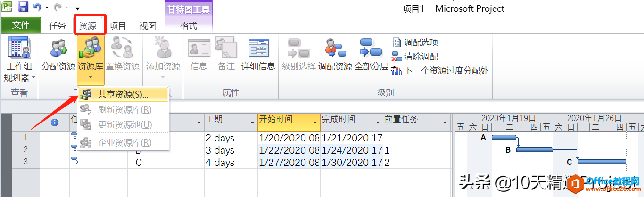Switch to the 视图 view tab
Image resolution: width=644 pixels, height=197 pixels.
tap(148, 26)
